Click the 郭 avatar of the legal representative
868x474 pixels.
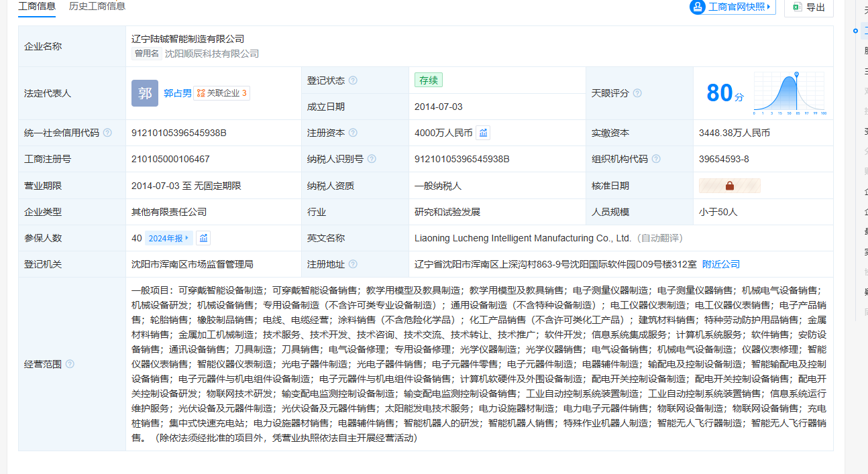pyautogui.click(x=145, y=93)
